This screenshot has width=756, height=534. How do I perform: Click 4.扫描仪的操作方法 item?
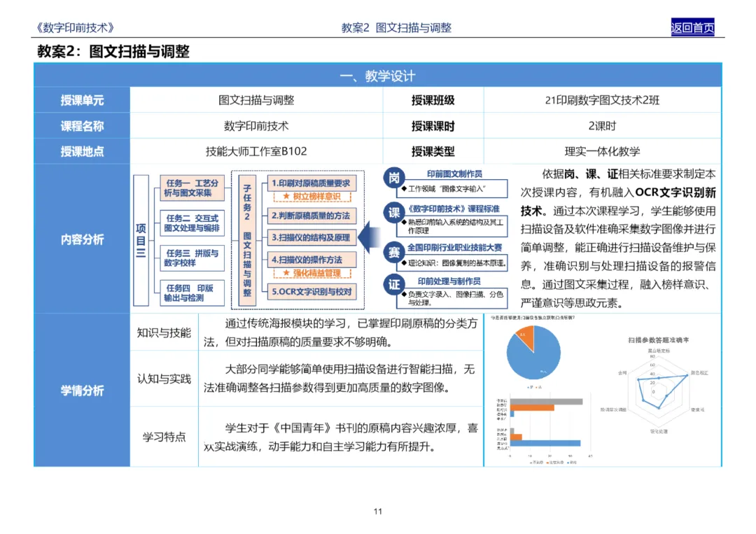coord(311,260)
